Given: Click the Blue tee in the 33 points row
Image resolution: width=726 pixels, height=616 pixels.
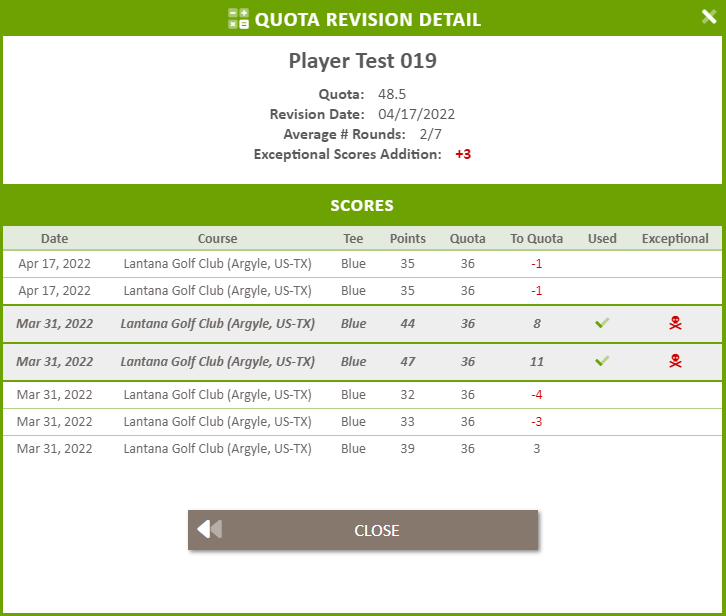Looking at the screenshot, I should [353, 421].
